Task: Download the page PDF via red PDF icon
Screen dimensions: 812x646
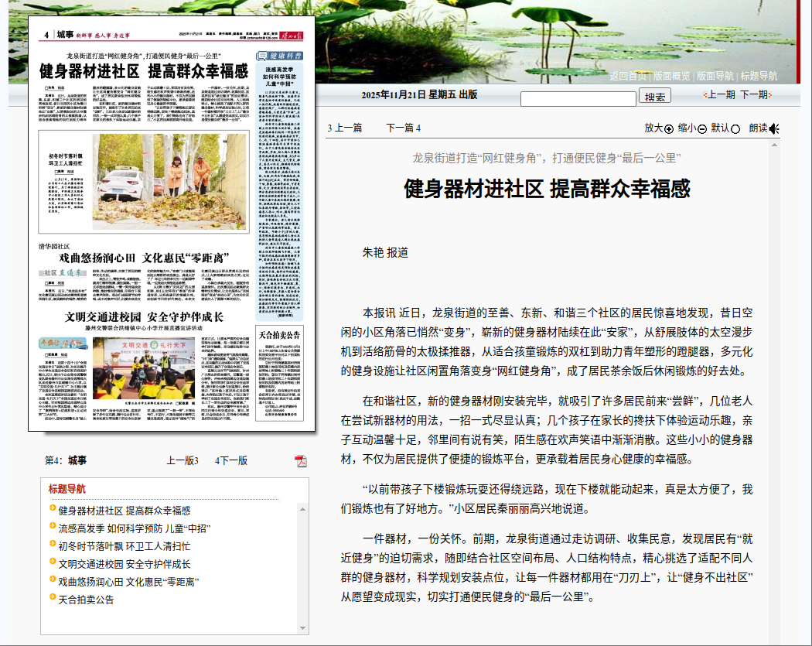Action: tap(301, 461)
